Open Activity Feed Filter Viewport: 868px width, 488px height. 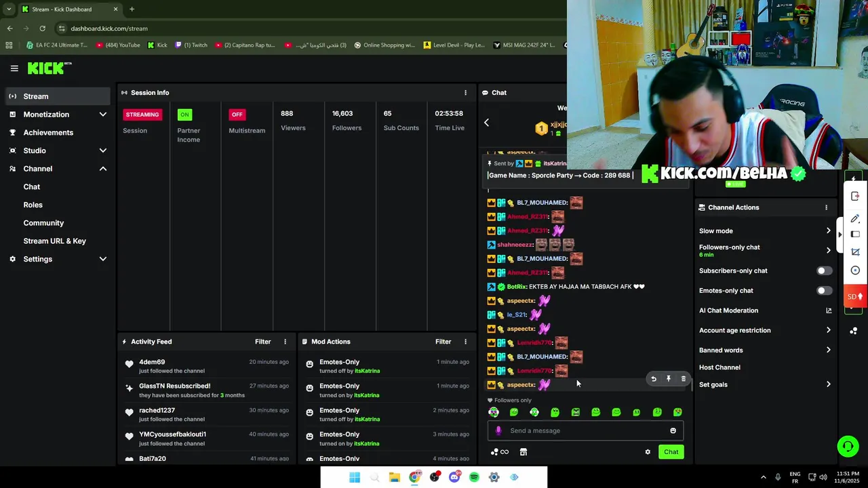(262, 342)
